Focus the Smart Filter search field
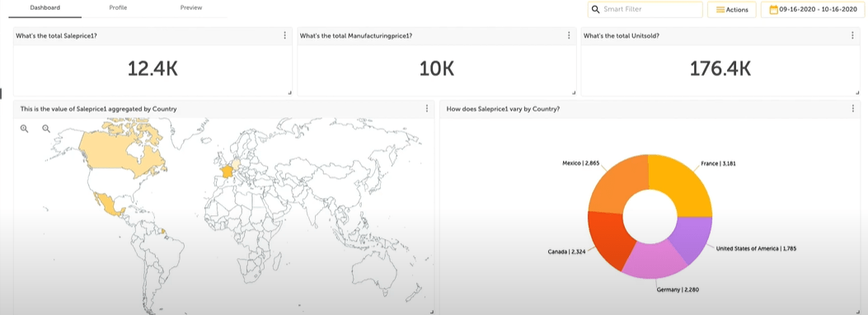Screen dimensions: 868x315 tap(645, 9)
